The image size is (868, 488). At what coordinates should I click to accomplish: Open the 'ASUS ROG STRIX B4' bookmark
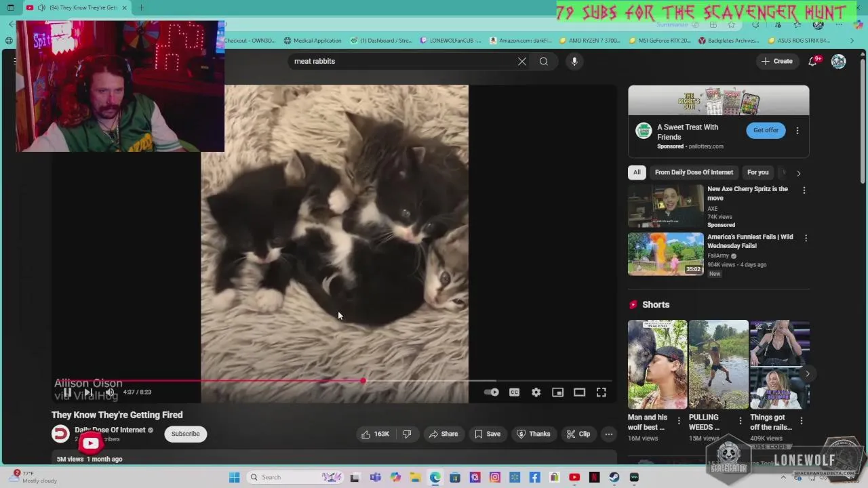click(x=799, y=41)
